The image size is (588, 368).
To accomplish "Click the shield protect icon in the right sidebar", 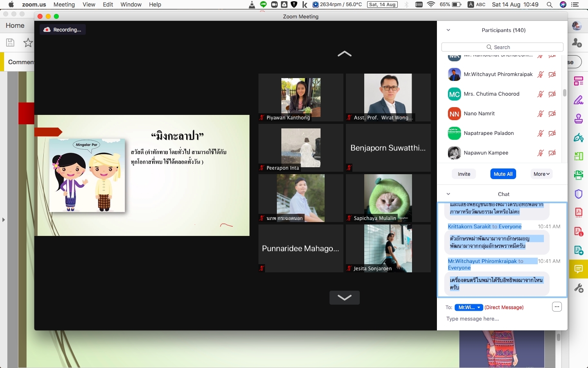I will pos(579,194).
